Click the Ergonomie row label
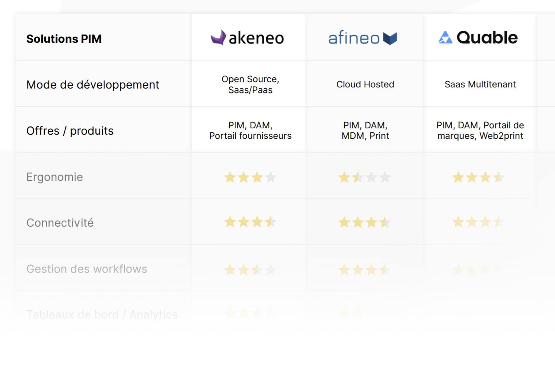Viewport: 555px width, 392px height. (54, 177)
